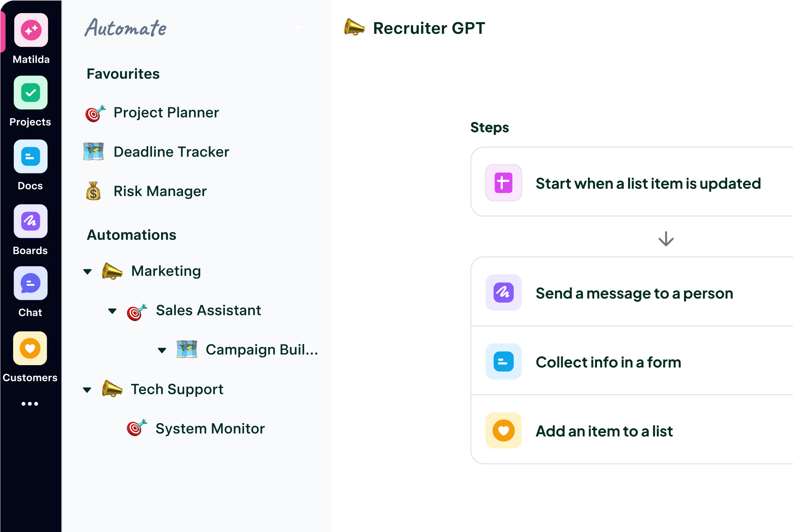Viewport: 793px width, 532px height.
Task: Open Project Planner in Favourites
Action: pos(166,113)
